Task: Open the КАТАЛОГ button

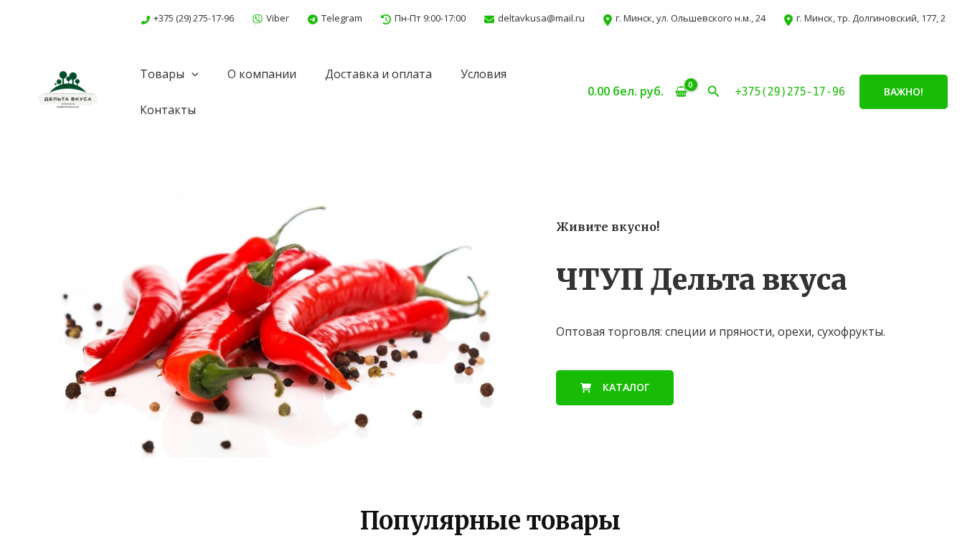Action: pyautogui.click(x=615, y=387)
